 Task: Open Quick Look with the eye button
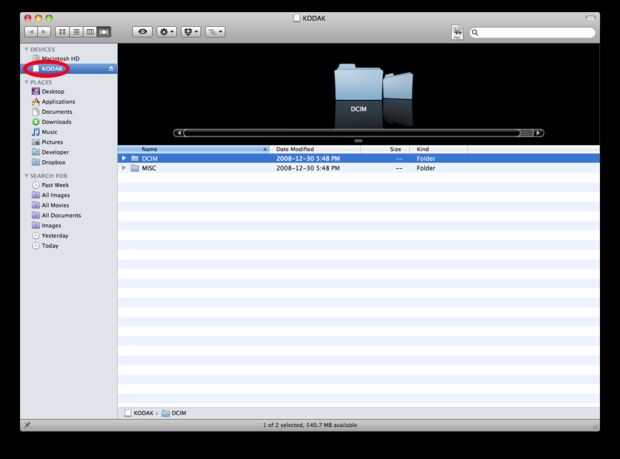(x=142, y=32)
